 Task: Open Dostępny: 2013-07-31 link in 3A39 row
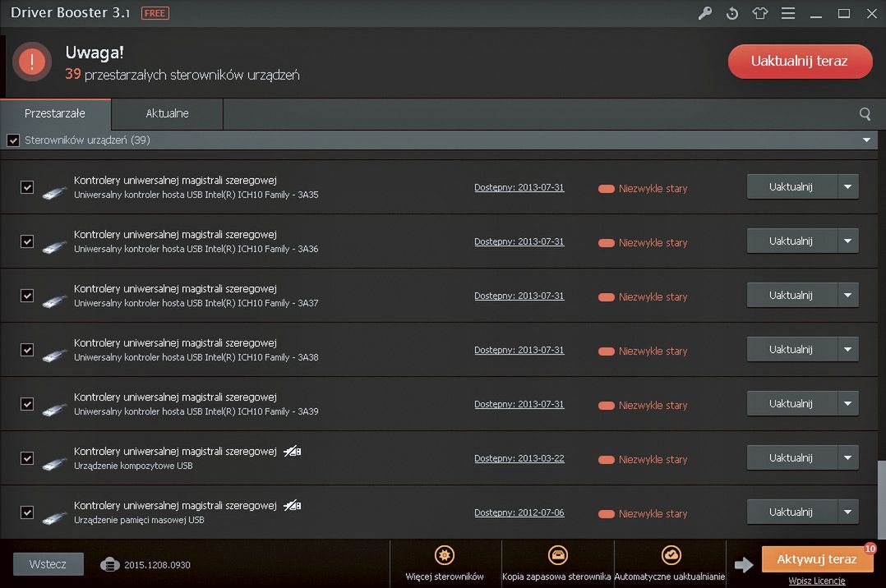[x=519, y=404]
